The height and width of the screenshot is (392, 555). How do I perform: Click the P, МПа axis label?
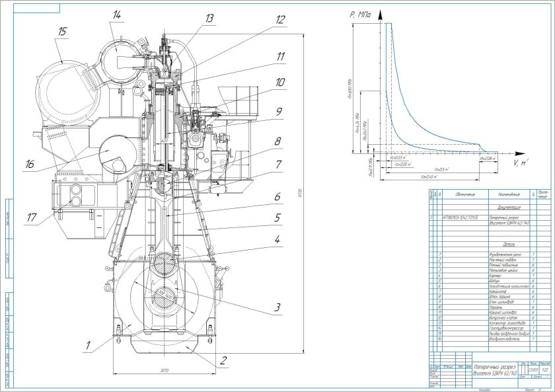tap(359, 13)
